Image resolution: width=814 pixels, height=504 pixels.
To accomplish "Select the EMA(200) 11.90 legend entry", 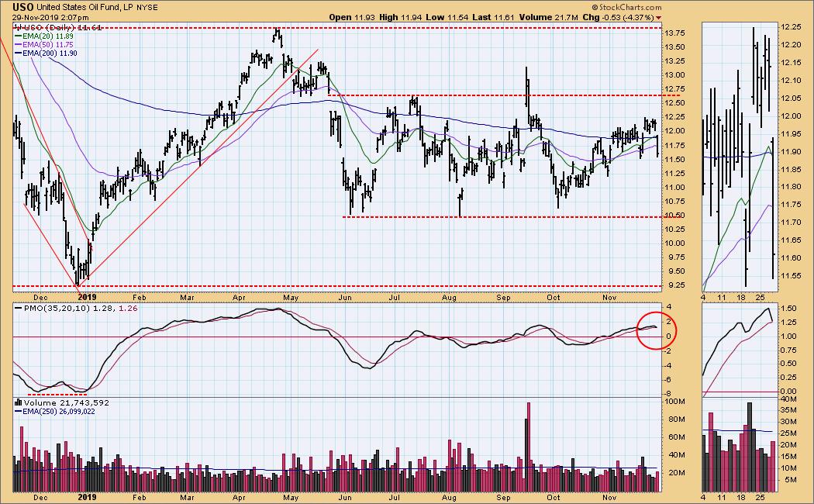I will point(47,53).
